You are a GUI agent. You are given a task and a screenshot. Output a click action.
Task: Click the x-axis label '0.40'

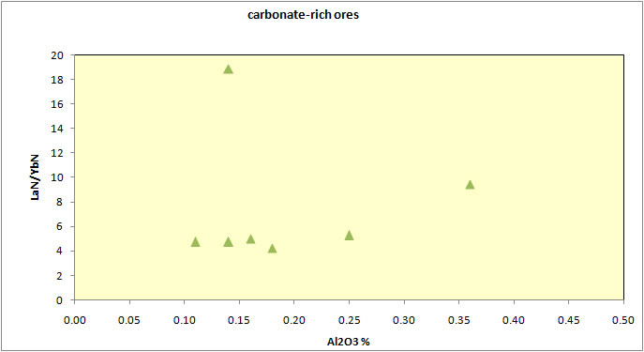coord(514,320)
